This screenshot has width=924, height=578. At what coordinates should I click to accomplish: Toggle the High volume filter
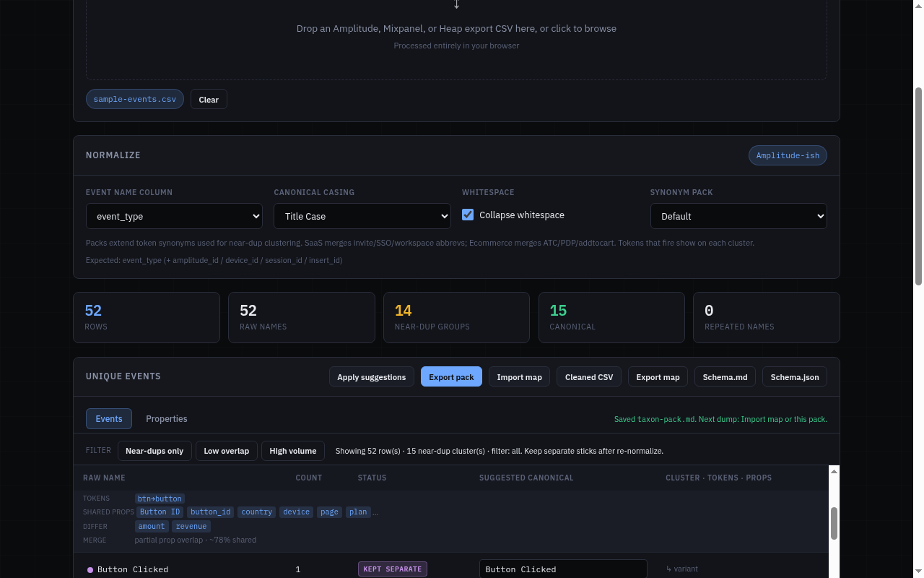293,451
